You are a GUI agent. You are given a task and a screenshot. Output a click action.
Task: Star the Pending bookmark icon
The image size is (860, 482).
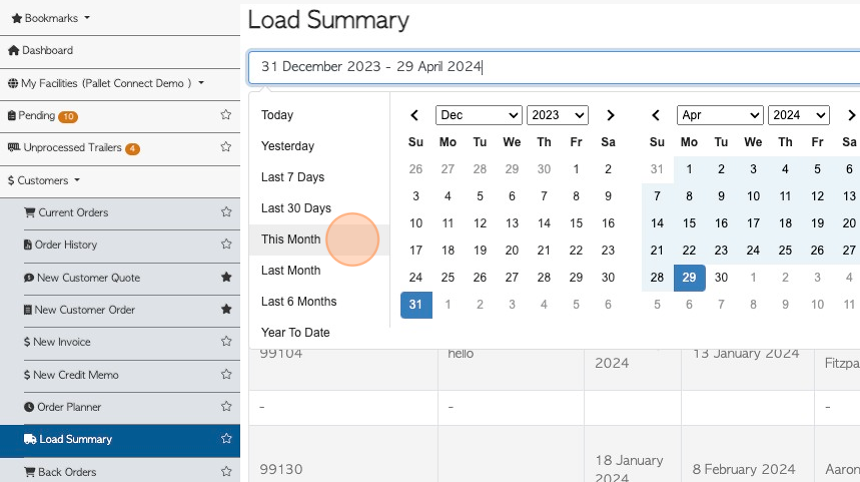click(225, 115)
